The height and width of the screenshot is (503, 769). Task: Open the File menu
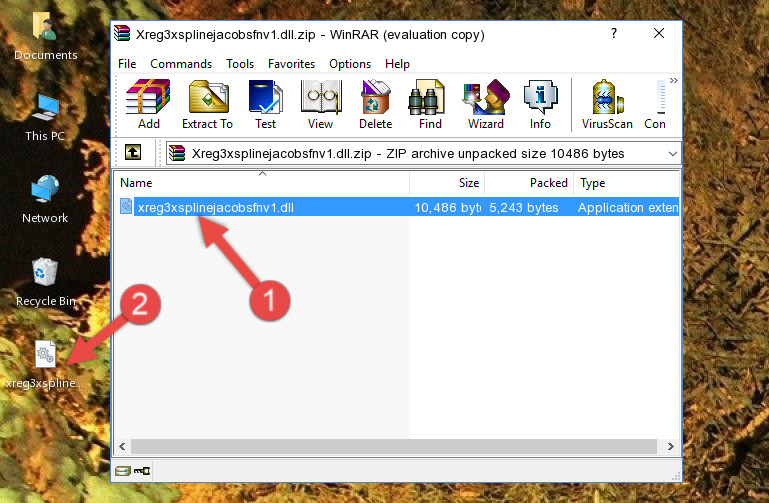(127, 64)
